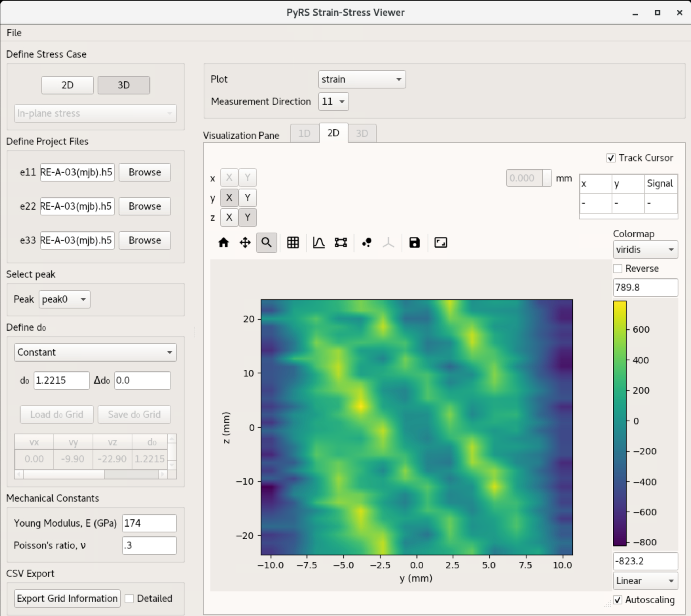Click the grid toggle icon in toolbar
Screen dimensions: 691x616
pyautogui.click(x=293, y=243)
